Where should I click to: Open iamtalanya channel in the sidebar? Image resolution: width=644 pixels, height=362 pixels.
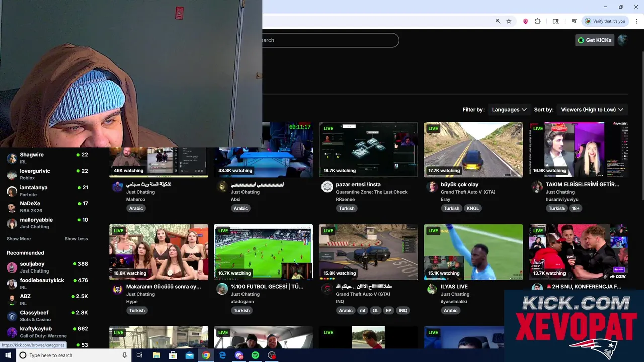(x=47, y=191)
